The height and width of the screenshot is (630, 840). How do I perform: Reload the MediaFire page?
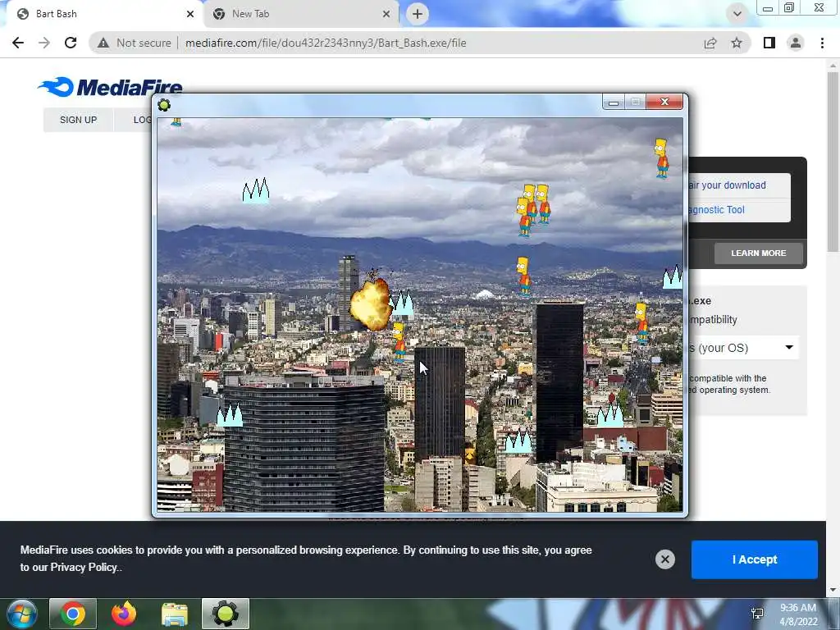coord(71,43)
